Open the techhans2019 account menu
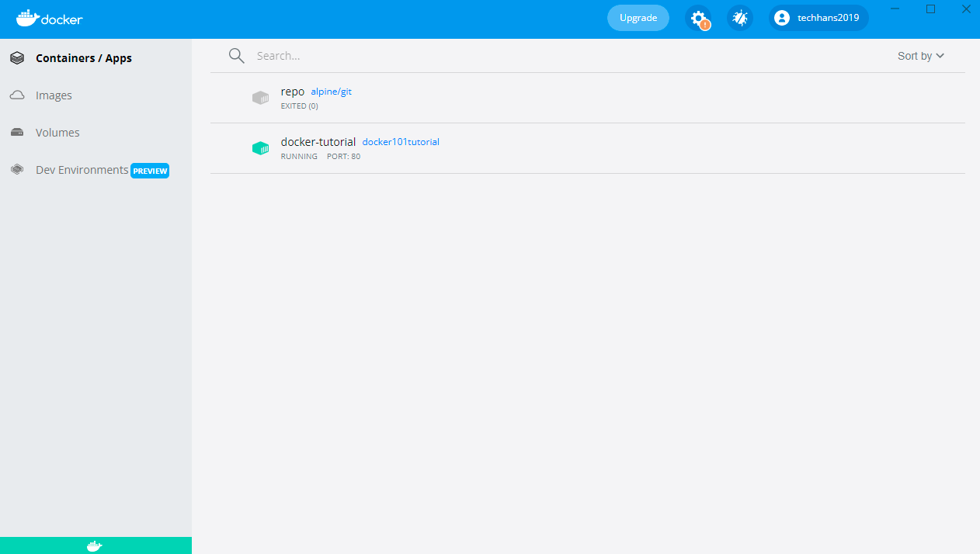This screenshot has width=980, height=554. point(818,18)
